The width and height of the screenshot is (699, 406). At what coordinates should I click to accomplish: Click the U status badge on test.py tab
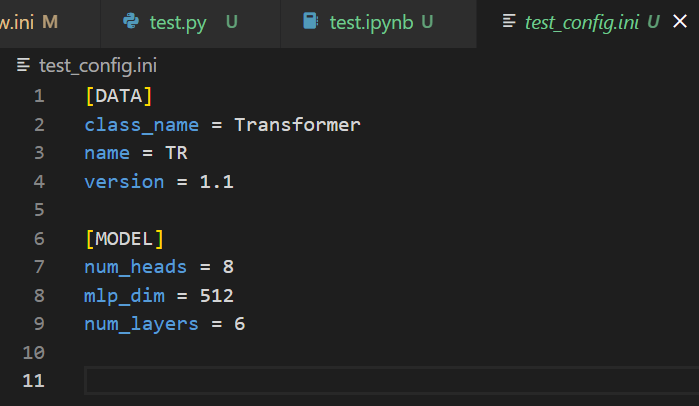tap(231, 21)
